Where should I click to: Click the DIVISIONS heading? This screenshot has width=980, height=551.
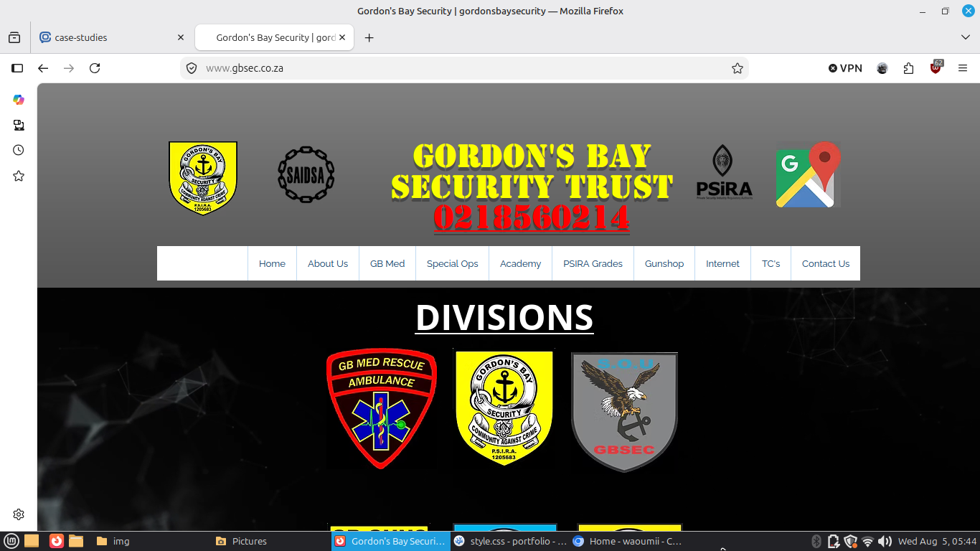[x=504, y=317]
